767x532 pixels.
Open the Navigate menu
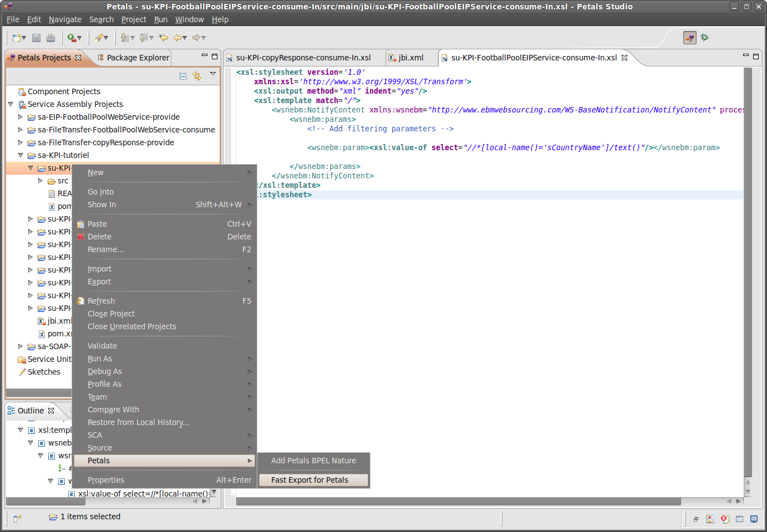[x=65, y=19]
